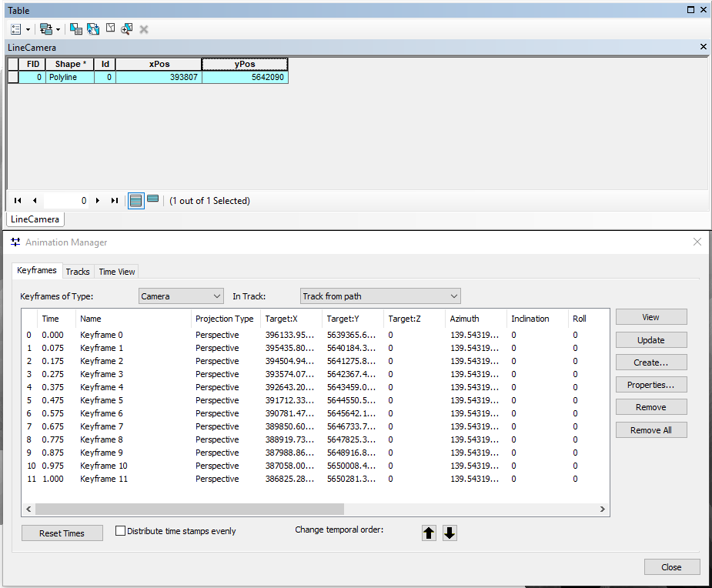Click the Remove All button
712x588 pixels.
tap(651, 430)
